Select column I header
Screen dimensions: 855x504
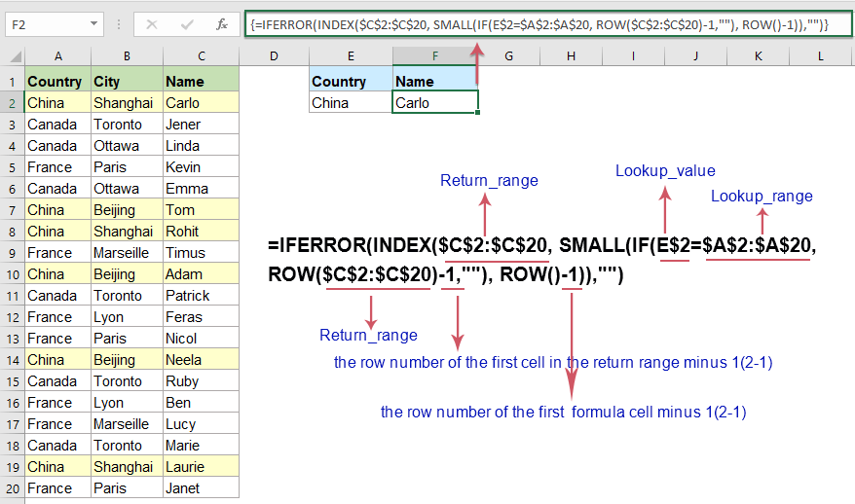click(x=633, y=56)
